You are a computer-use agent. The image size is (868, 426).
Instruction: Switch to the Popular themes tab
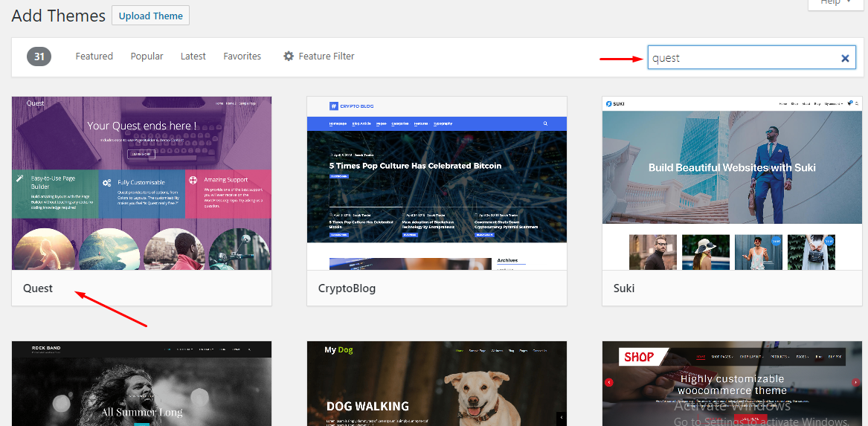(147, 57)
